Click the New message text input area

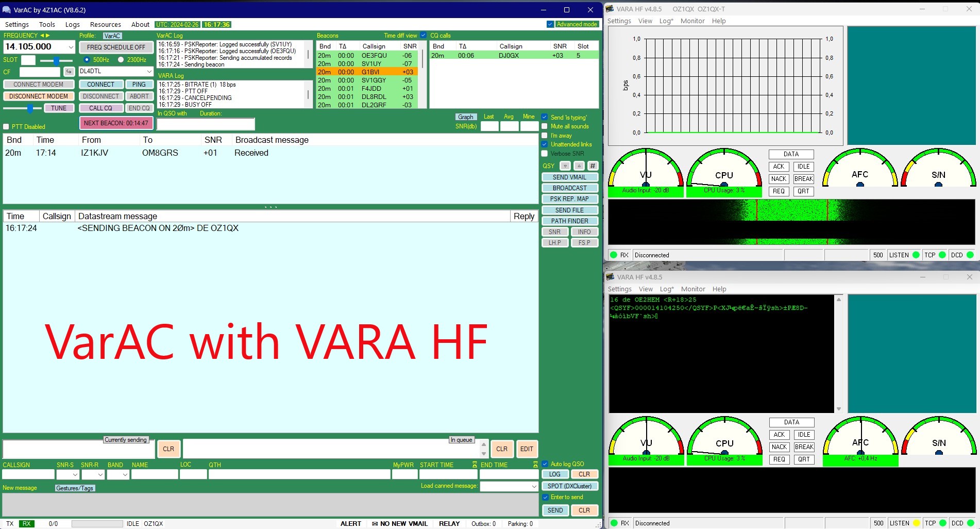point(270,504)
